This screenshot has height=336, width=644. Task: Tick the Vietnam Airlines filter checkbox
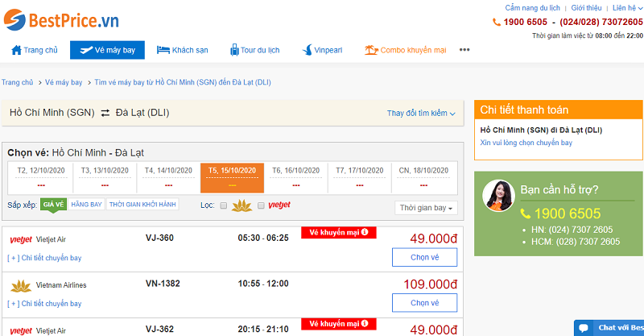tap(224, 205)
